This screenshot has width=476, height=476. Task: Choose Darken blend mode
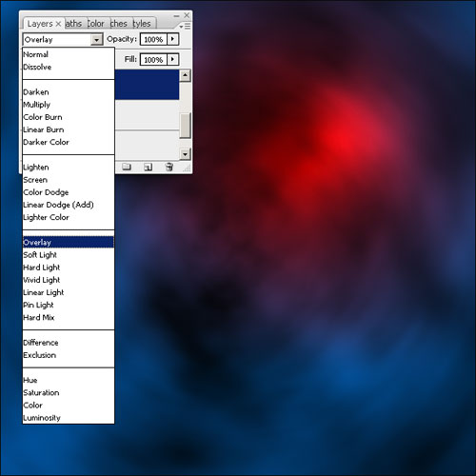69,92
